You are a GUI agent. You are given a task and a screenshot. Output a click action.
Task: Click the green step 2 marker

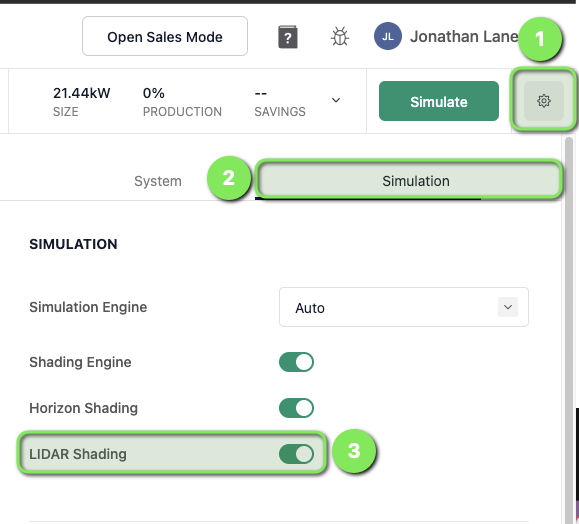229,178
